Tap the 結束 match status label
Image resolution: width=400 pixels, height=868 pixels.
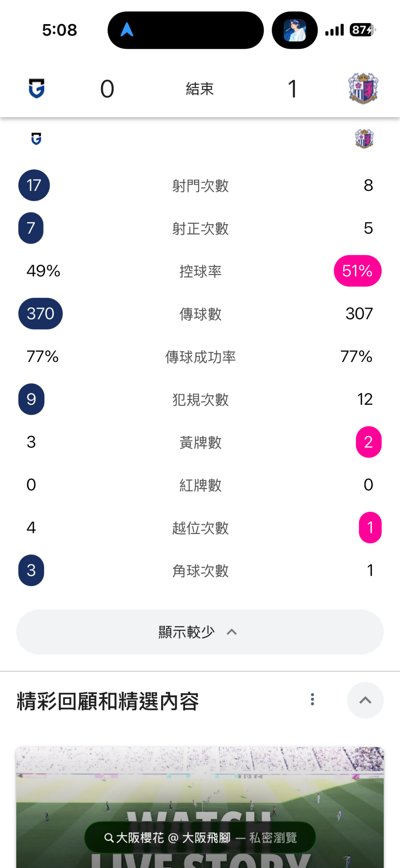point(200,89)
